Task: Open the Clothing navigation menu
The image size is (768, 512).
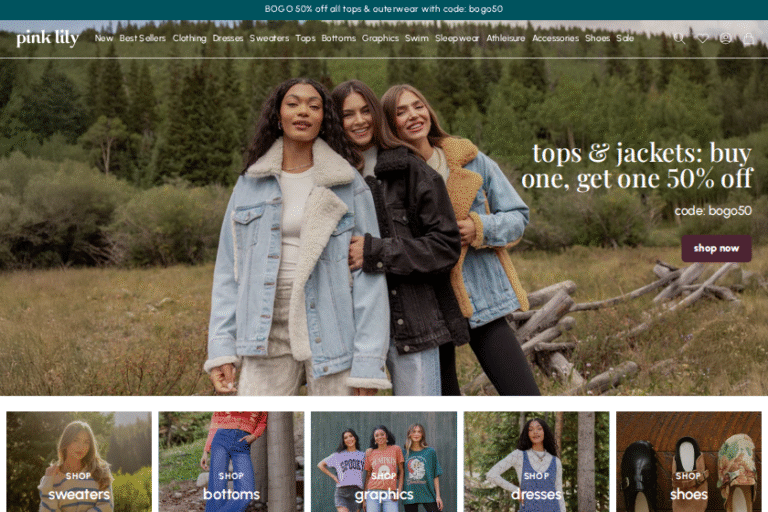Action: click(189, 38)
